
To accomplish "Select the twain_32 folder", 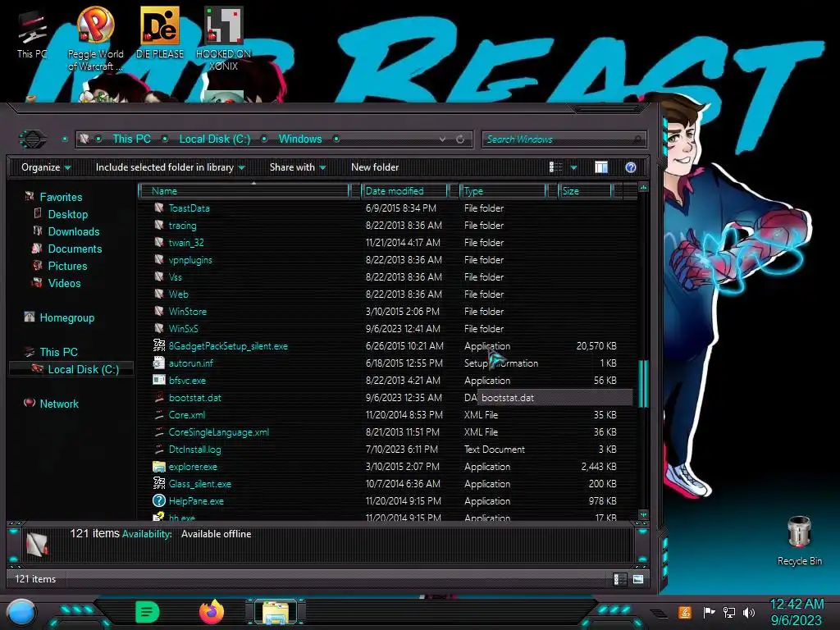I will point(186,242).
